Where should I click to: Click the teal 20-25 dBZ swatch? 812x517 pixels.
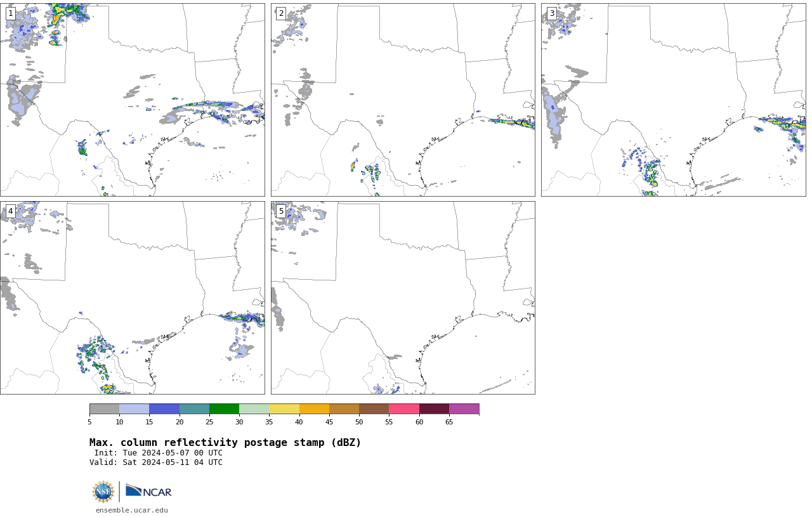click(194, 409)
